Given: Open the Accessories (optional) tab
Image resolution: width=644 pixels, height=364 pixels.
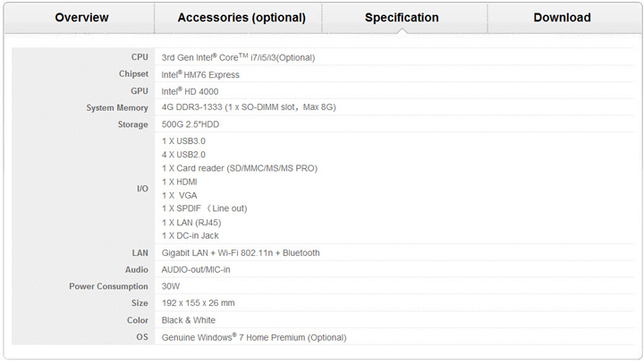Looking at the screenshot, I should click(241, 18).
